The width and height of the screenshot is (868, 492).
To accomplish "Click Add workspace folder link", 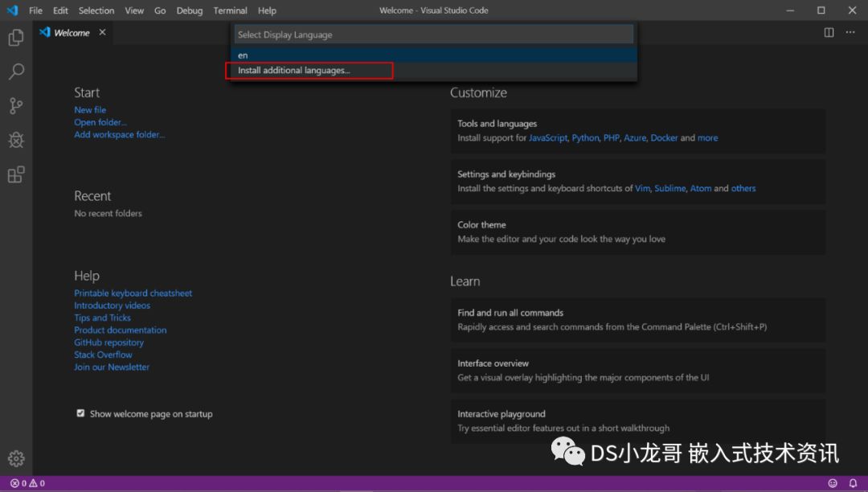I will (x=120, y=134).
